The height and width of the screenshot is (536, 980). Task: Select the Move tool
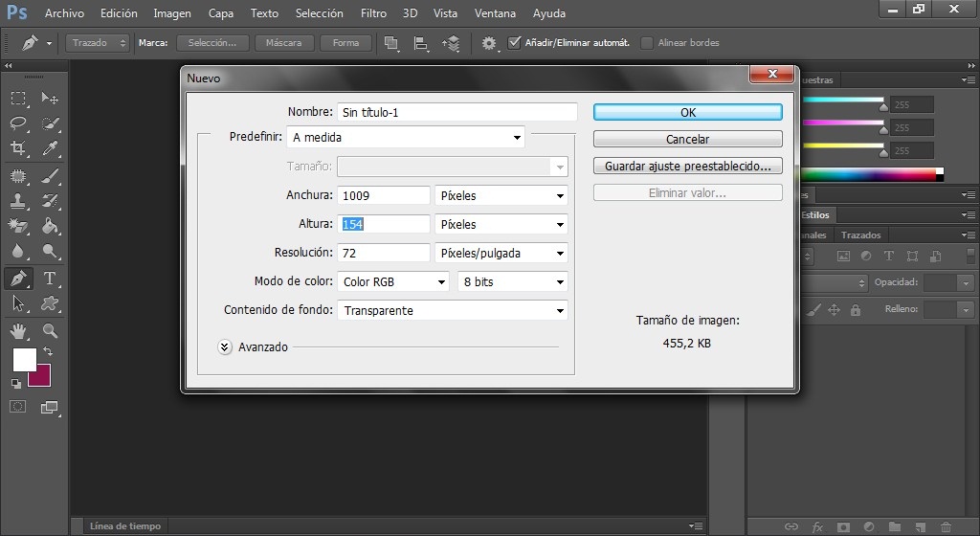coord(50,98)
